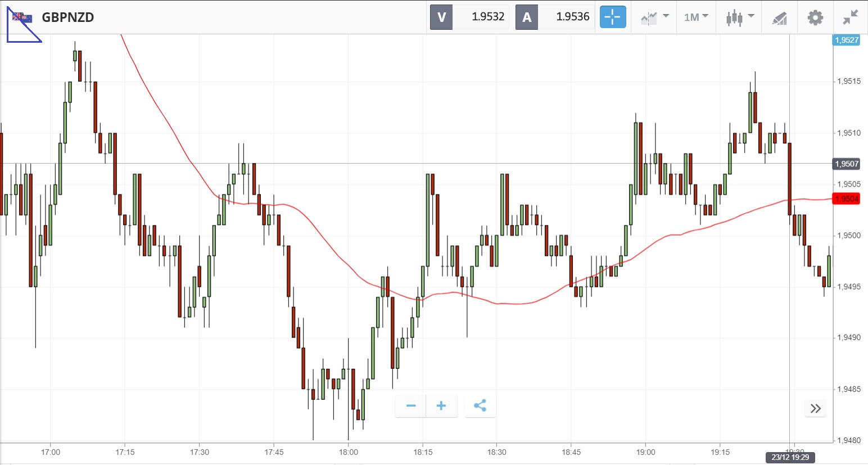Expand the candlestick chart type dropdown
The height and width of the screenshot is (465, 868).
click(739, 17)
